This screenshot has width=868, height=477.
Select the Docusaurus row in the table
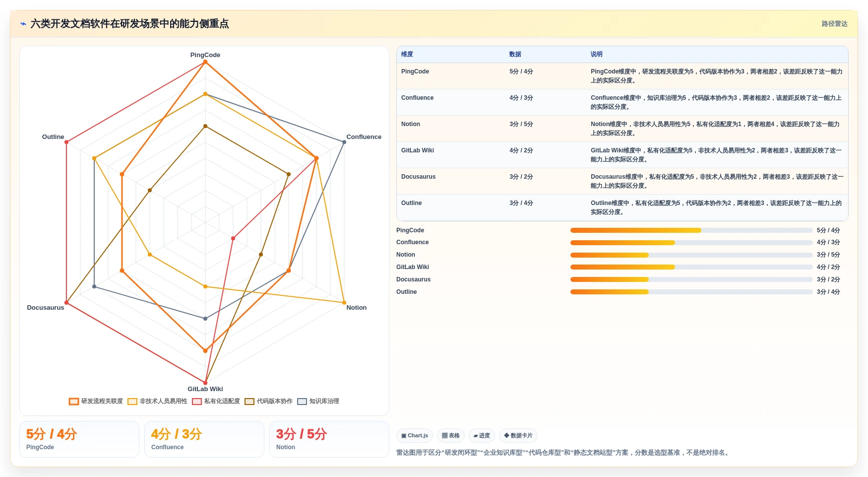622,181
